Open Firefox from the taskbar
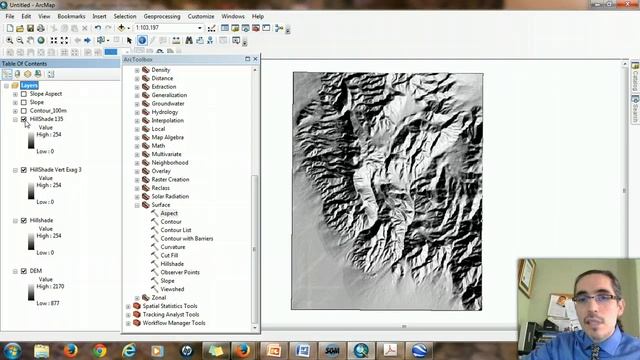The image size is (640, 360). pos(71,351)
